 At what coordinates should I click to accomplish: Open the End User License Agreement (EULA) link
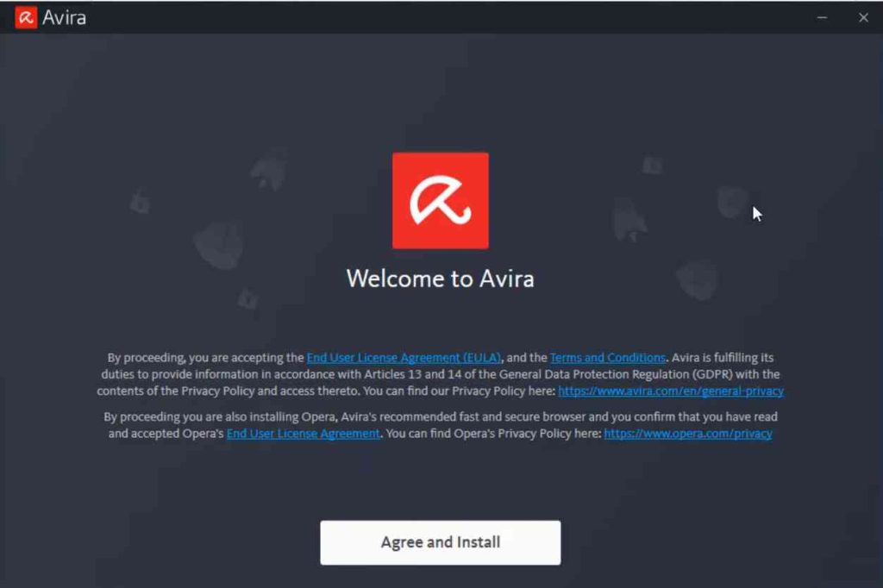click(404, 358)
